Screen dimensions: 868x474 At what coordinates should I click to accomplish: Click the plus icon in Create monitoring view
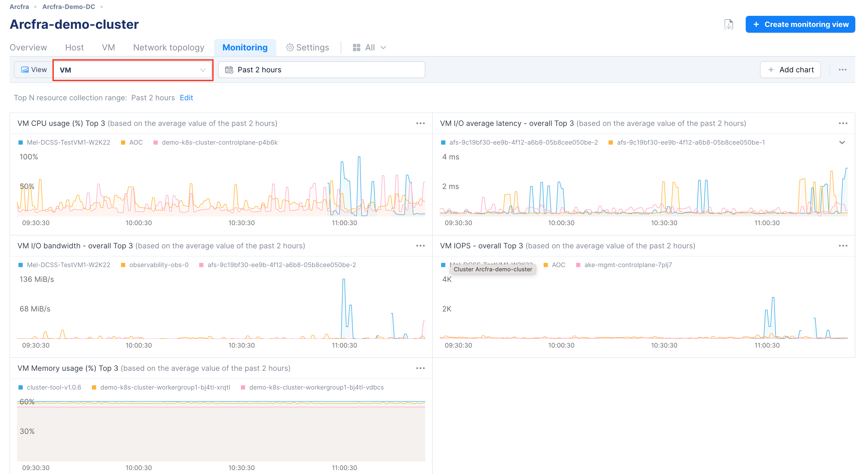coord(756,24)
